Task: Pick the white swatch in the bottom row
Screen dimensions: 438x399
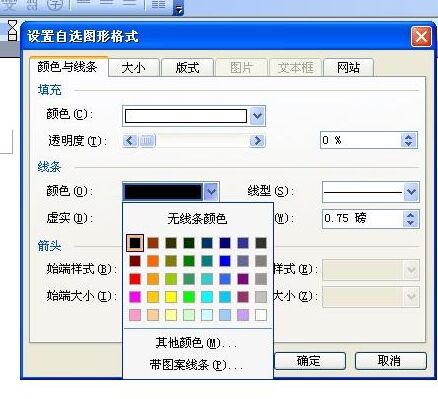Action: tap(261, 315)
